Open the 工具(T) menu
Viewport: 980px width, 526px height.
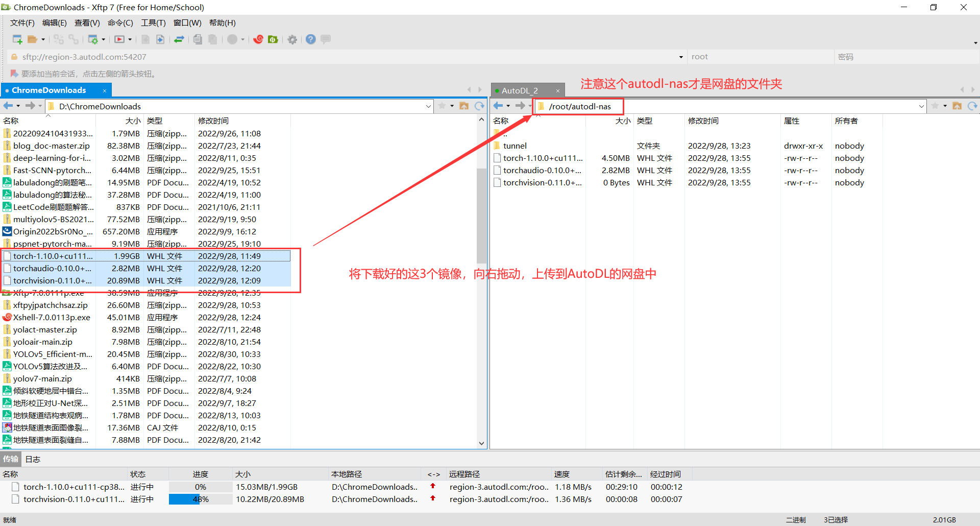(153, 23)
